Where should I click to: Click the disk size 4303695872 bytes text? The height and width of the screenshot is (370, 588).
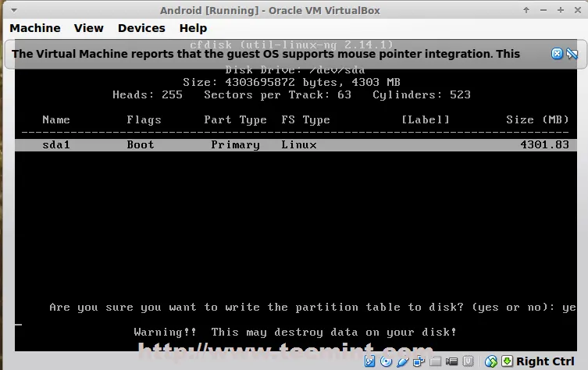point(291,83)
